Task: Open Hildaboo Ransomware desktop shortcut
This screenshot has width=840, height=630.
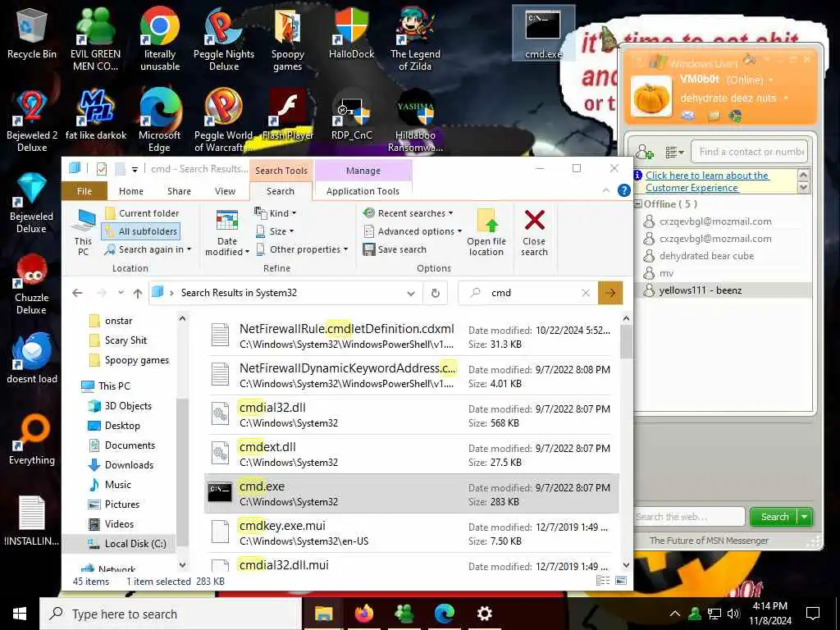Action: [x=415, y=121]
